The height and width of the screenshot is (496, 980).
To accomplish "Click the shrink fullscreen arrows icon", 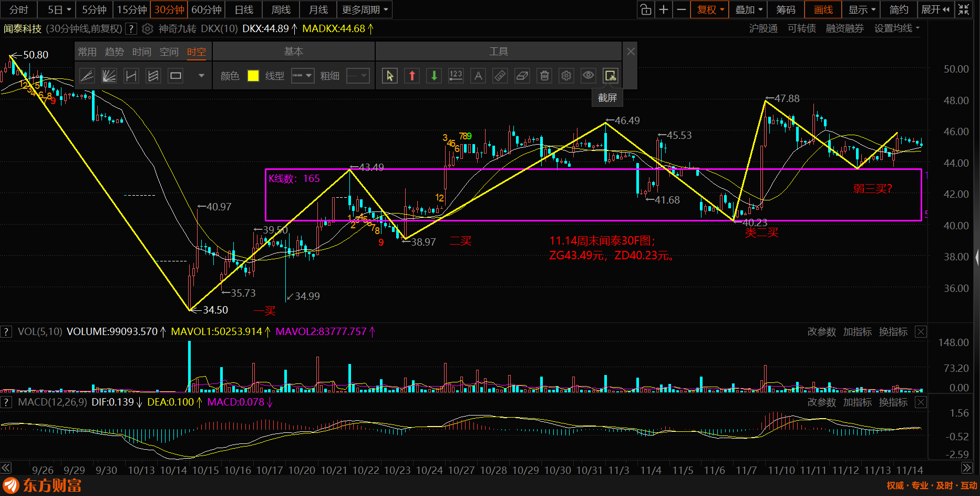I will click(x=964, y=9).
